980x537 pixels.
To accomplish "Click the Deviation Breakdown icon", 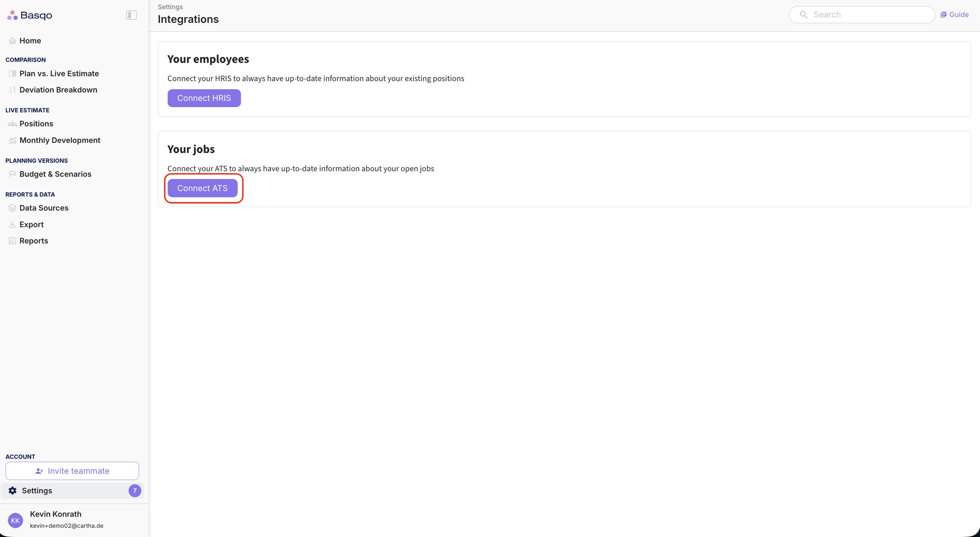I will pos(12,90).
